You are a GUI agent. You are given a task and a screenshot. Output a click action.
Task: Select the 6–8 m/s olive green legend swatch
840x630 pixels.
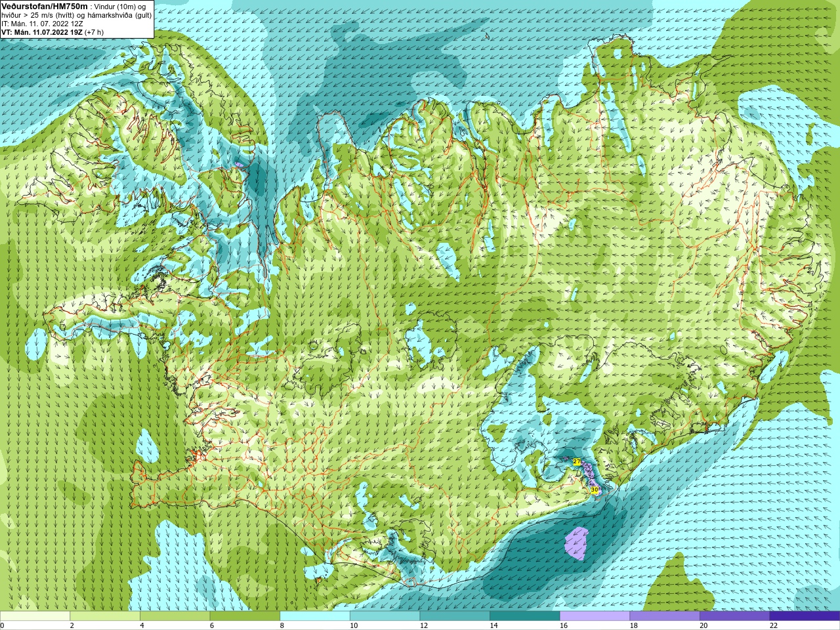coord(245,616)
